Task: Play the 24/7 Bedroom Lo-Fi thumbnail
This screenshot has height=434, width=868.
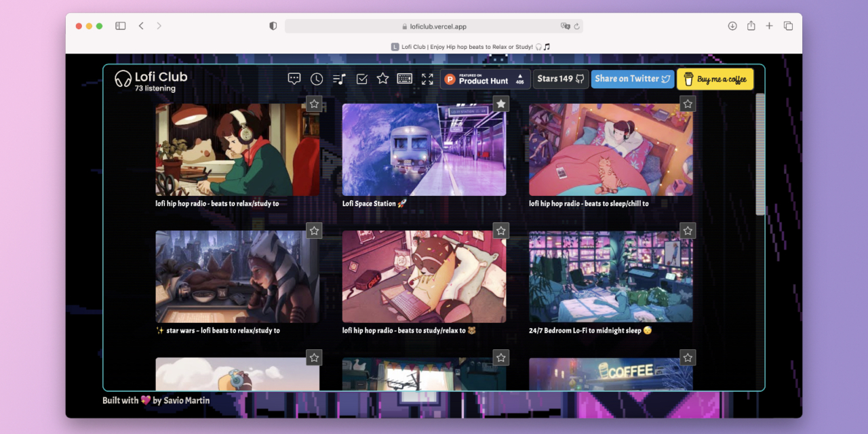Action: pos(611,277)
